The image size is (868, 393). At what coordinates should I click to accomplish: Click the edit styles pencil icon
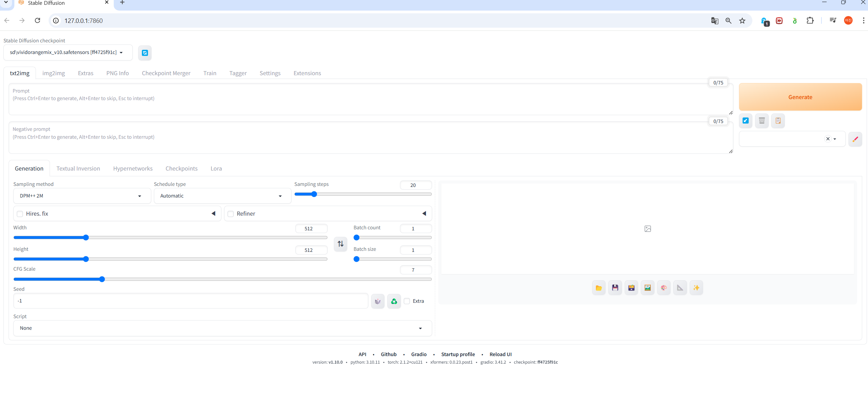point(855,139)
